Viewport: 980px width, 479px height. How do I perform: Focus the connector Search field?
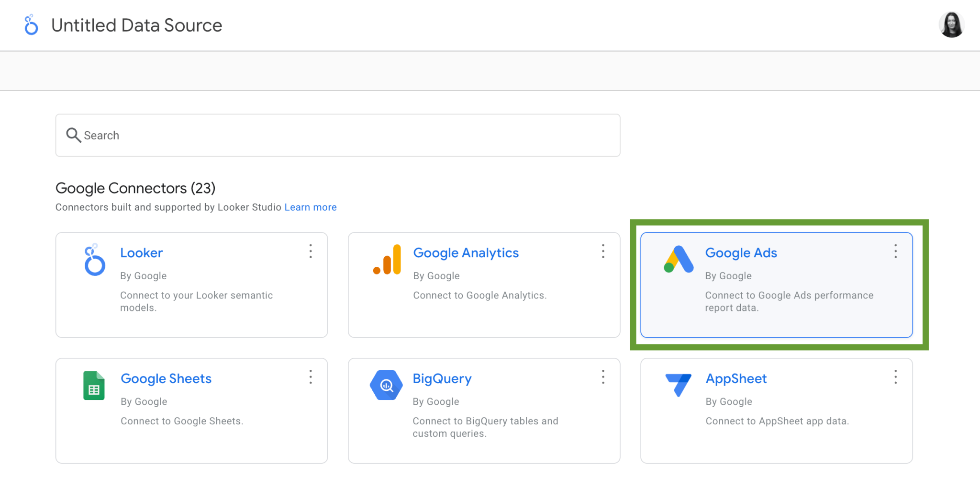tap(338, 135)
